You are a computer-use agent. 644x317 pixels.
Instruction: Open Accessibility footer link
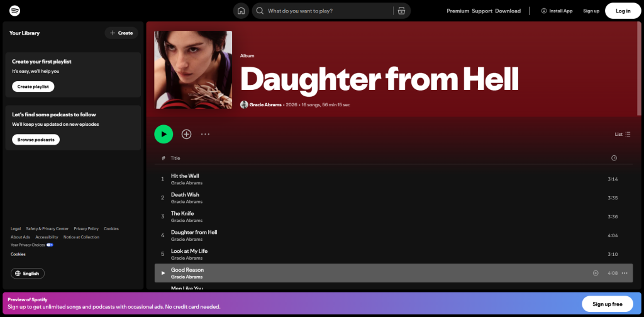point(47,237)
